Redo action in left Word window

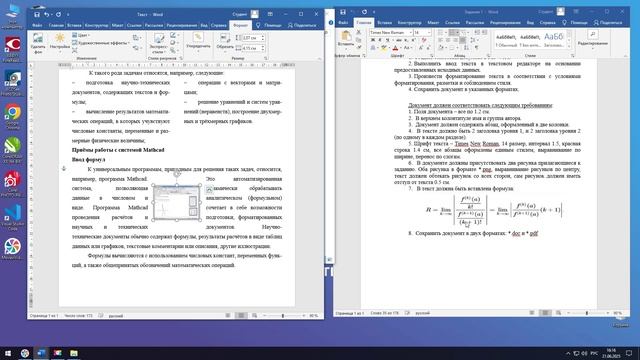(58, 14)
